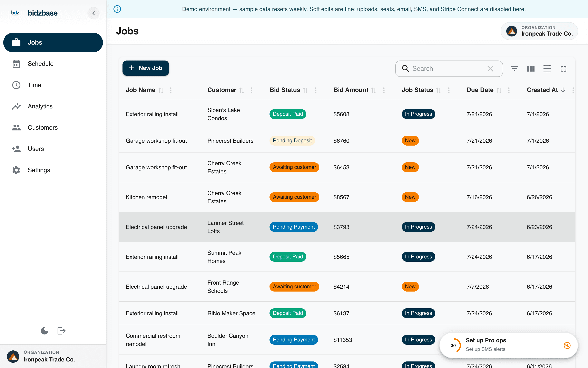Toggle dark mode with moon icon

45,331
